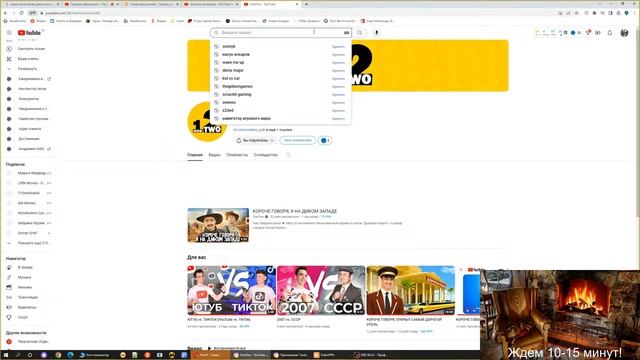This screenshot has width=640, height=360.
Task: Collapse the sidebar 'Развернуть' chevron
Action: point(9,69)
